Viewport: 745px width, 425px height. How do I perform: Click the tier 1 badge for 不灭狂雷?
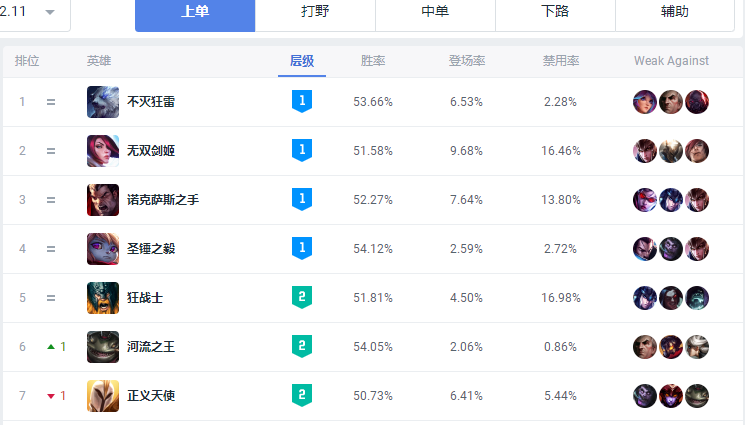tap(301, 102)
